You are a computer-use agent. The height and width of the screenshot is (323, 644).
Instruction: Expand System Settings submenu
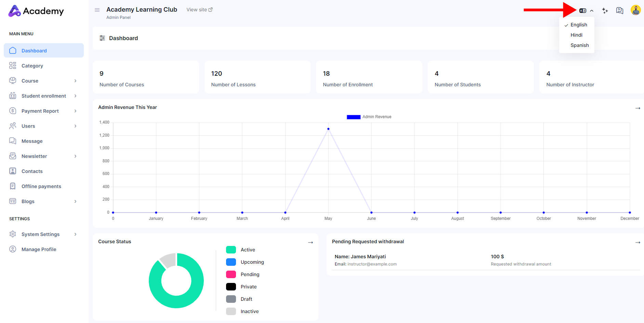click(43, 234)
